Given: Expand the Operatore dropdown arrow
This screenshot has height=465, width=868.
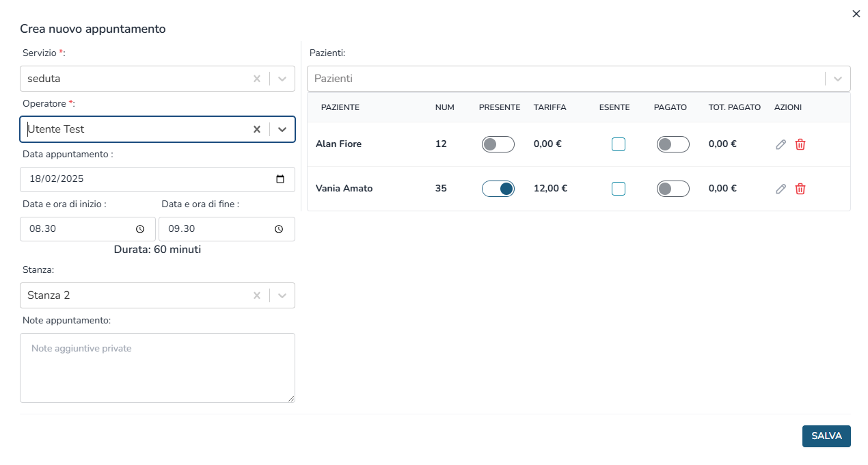Looking at the screenshot, I should tap(282, 129).
